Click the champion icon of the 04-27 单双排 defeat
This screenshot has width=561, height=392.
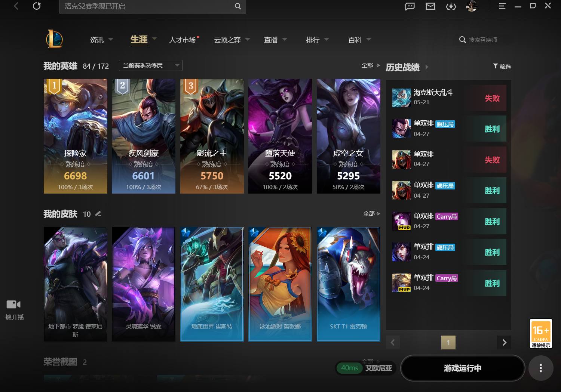[402, 160]
